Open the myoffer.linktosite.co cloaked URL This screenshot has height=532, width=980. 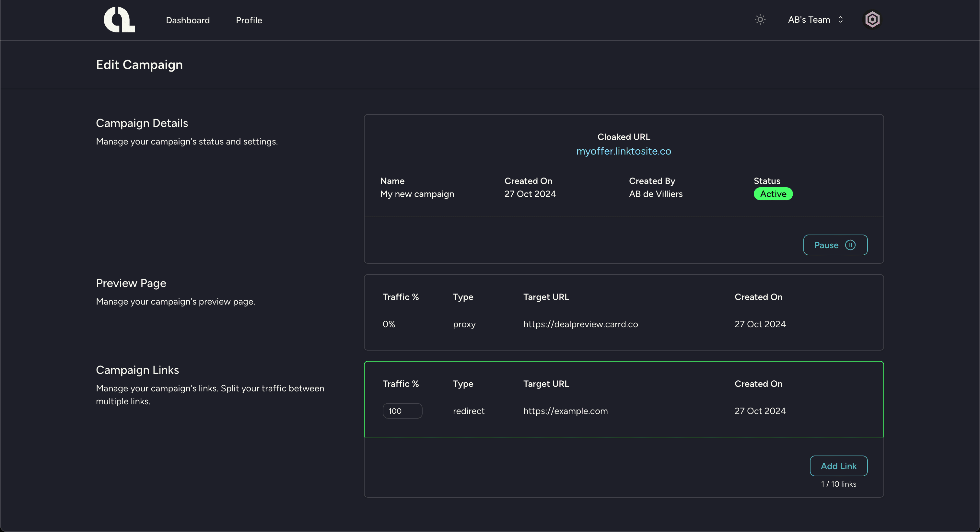624,151
